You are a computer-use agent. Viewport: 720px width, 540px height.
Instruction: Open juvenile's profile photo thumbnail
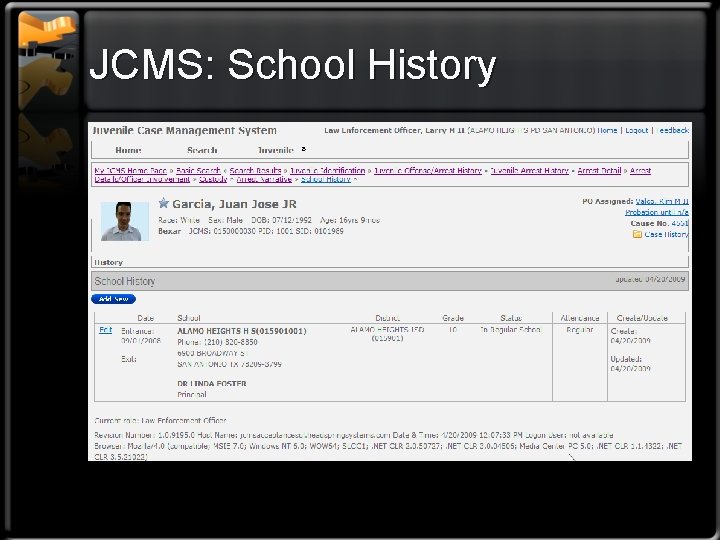124,221
